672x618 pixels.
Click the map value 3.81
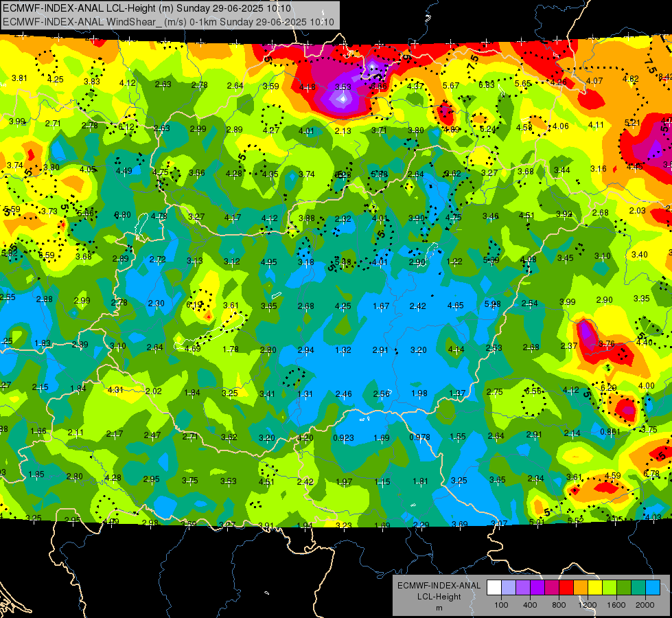point(19,78)
